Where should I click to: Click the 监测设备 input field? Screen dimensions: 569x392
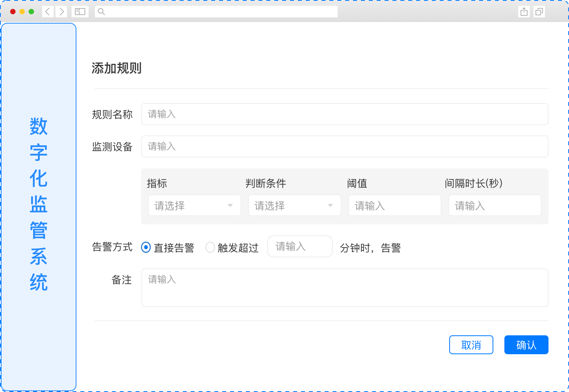click(x=344, y=146)
